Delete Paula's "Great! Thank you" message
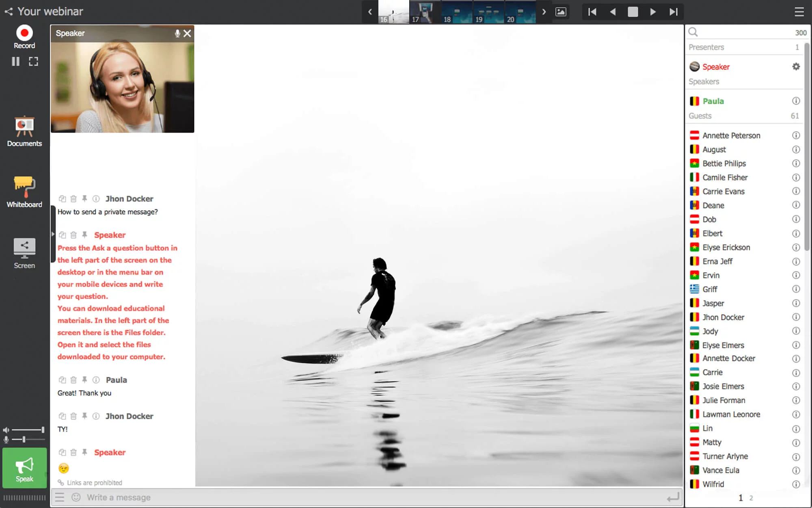 (73, 380)
